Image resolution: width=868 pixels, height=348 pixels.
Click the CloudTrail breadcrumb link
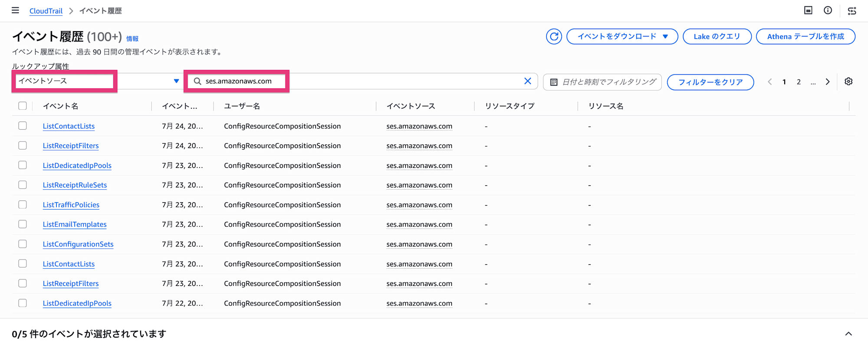tap(46, 11)
